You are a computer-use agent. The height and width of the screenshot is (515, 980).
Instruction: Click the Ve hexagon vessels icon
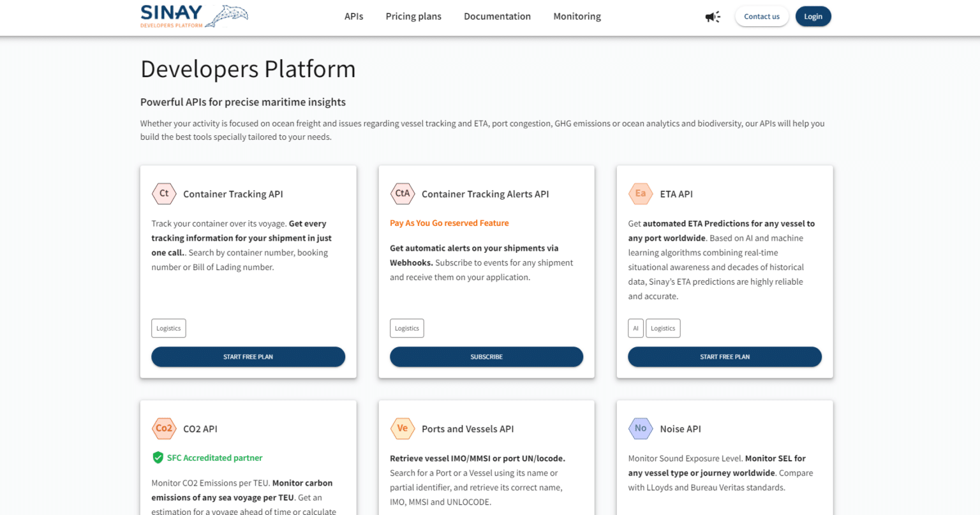(x=402, y=428)
